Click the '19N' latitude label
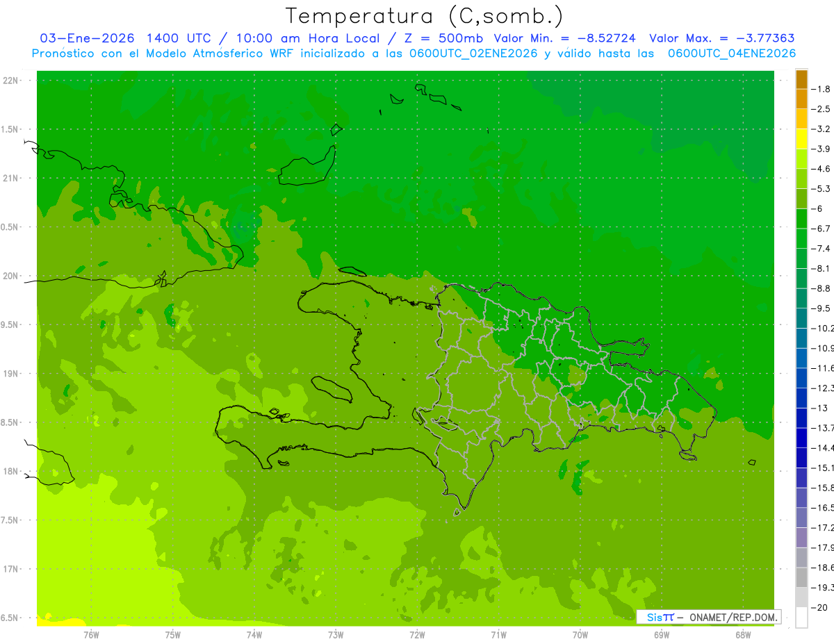 pos(10,374)
